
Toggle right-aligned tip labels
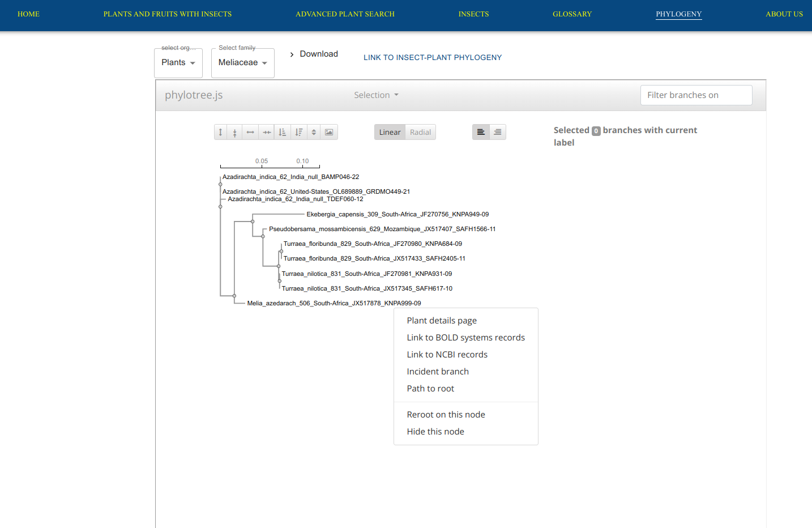(497, 133)
